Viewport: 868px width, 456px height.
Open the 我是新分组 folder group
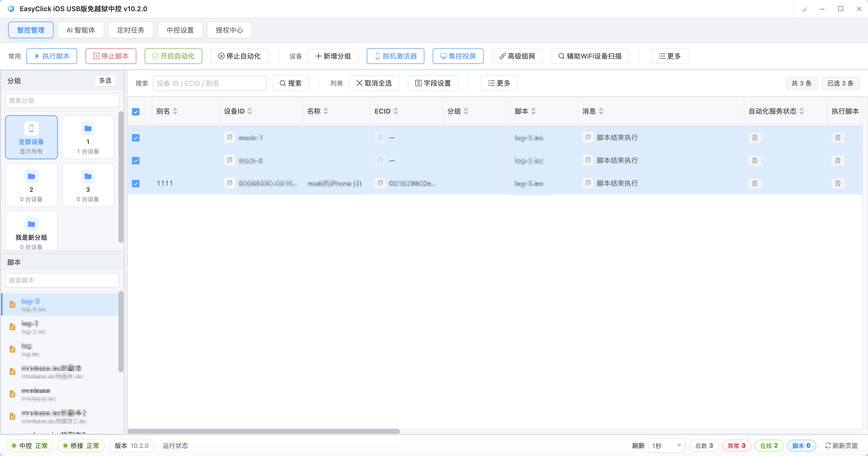click(x=31, y=231)
